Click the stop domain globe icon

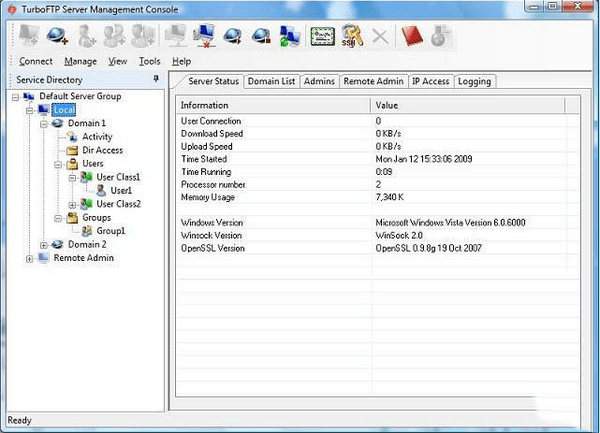tap(261, 36)
